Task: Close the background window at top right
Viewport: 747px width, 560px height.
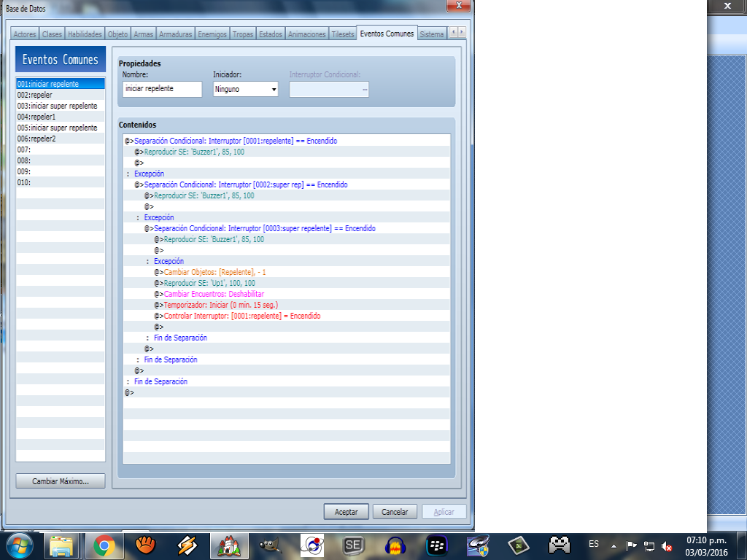Action: [x=727, y=6]
